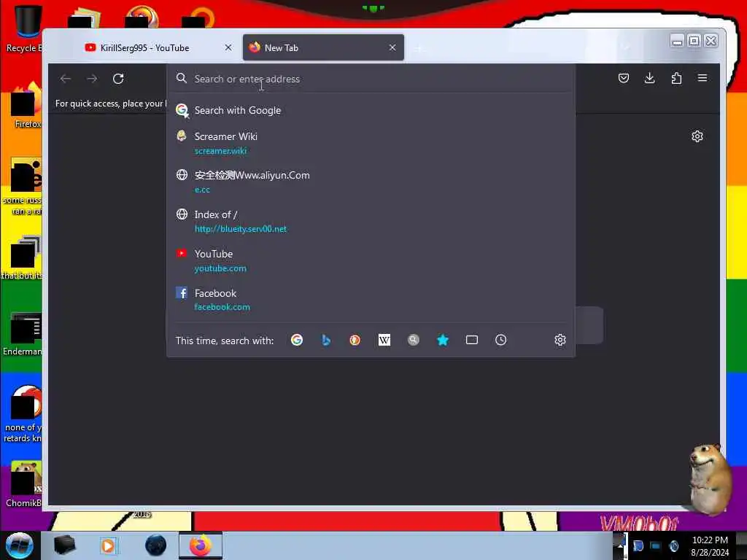This screenshot has width=747, height=560.
Task: Open the Extensions puzzle icon
Action: (x=676, y=78)
